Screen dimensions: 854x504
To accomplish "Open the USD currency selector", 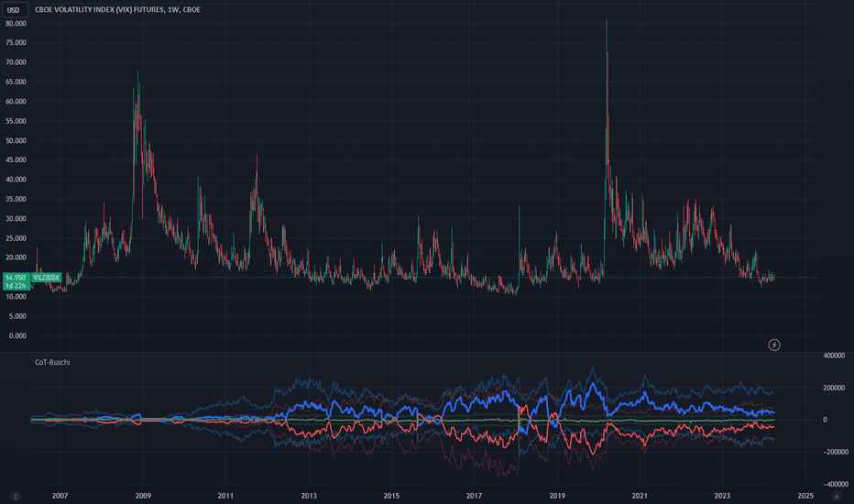I will click(x=14, y=10).
